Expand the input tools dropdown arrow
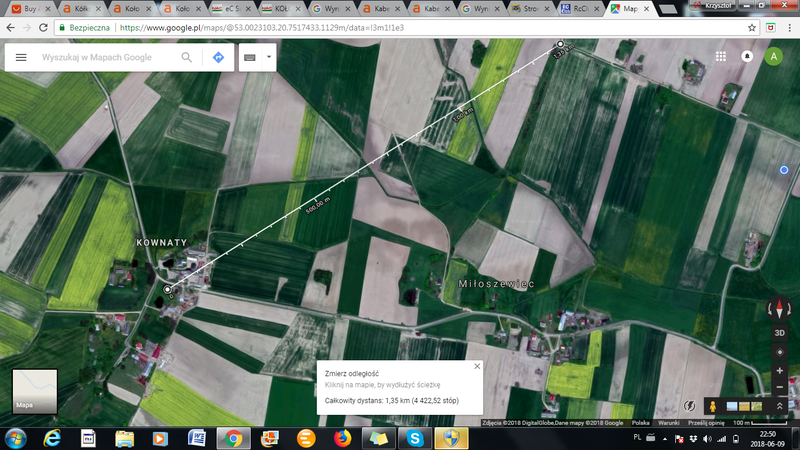Viewport: 800px width, 450px height. 269,57
